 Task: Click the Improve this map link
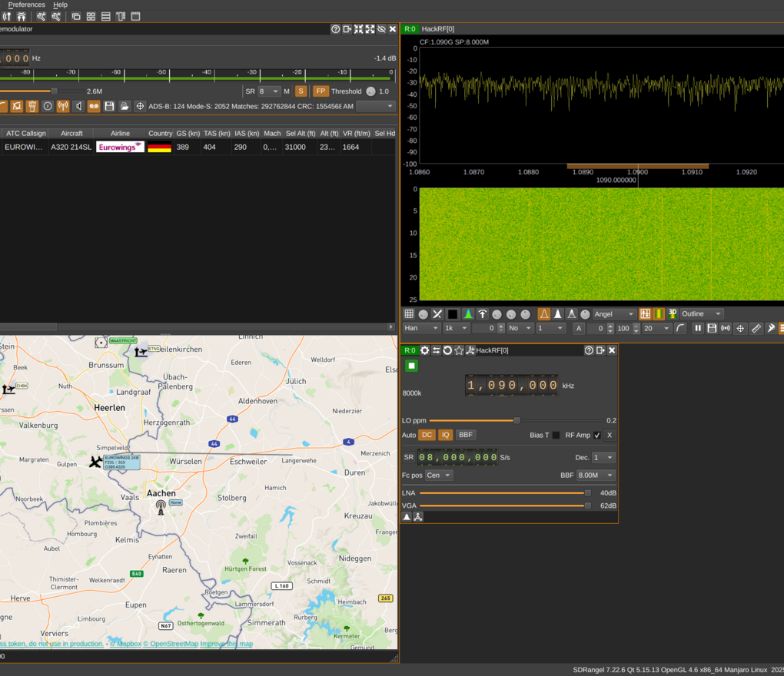(227, 644)
